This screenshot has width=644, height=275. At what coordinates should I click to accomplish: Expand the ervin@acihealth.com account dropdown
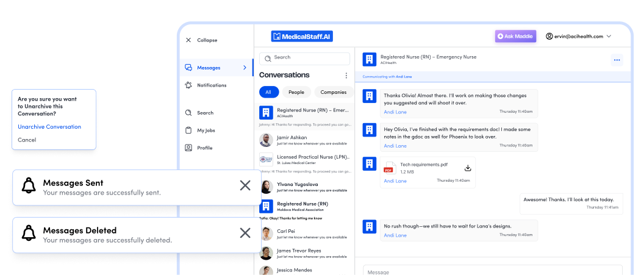click(x=609, y=37)
